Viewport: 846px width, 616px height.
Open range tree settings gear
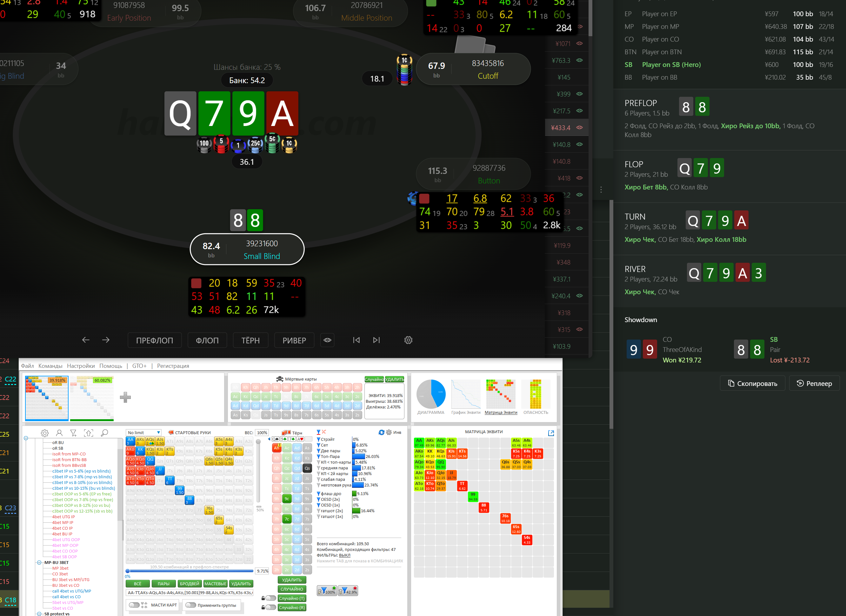coord(45,433)
